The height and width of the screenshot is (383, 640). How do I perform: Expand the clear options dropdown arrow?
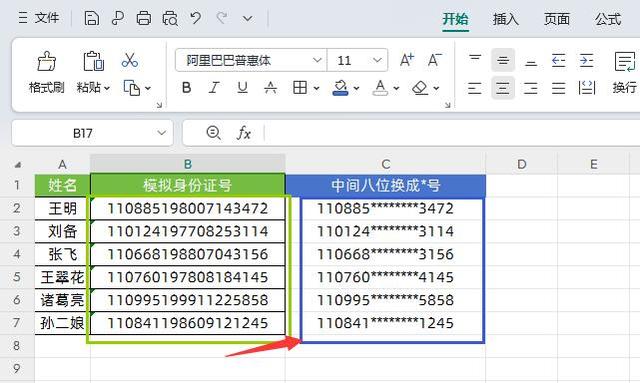[436, 88]
